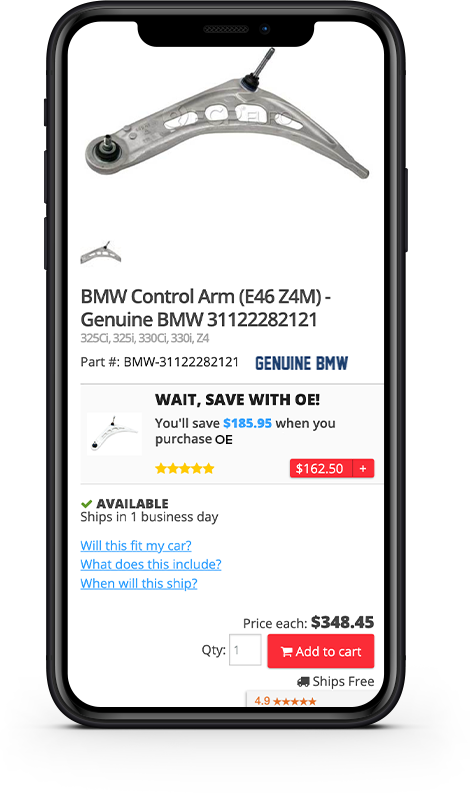Viewport: 470px width, 793px height.
Task: Open the 'What does this include?' link
Action: (151, 564)
